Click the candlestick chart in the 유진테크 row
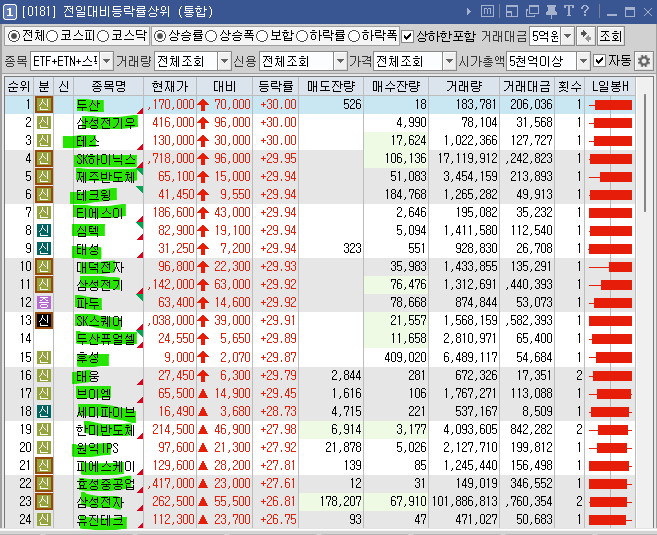Viewport: 657px width, 535px height. point(610,520)
